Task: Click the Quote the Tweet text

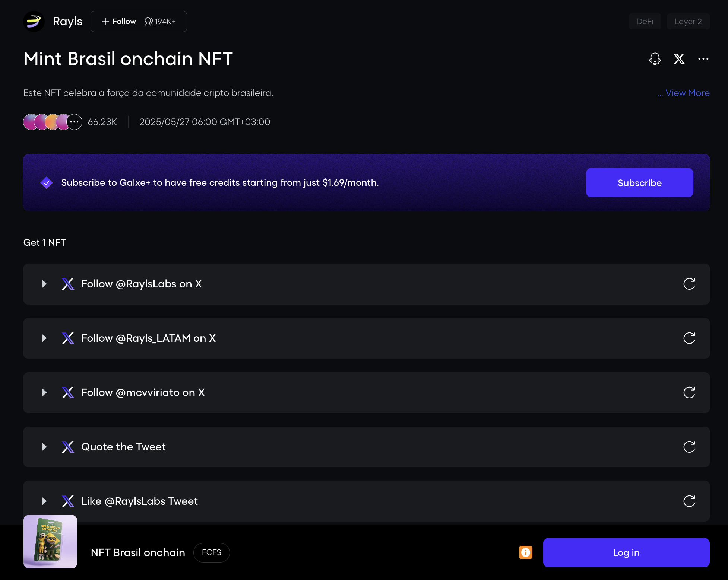Action: (123, 447)
